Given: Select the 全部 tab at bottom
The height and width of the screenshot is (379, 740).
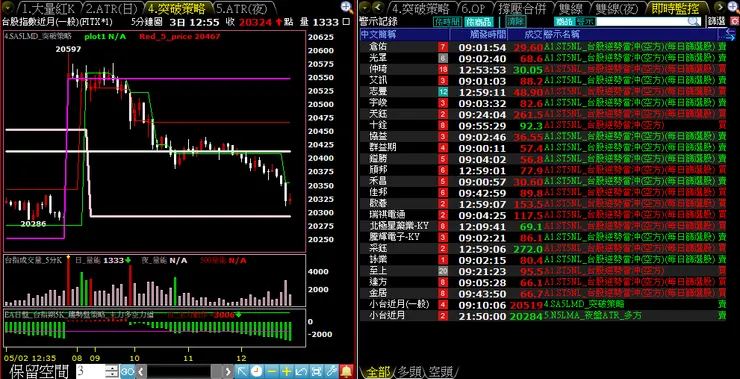Looking at the screenshot, I should tap(378, 372).
